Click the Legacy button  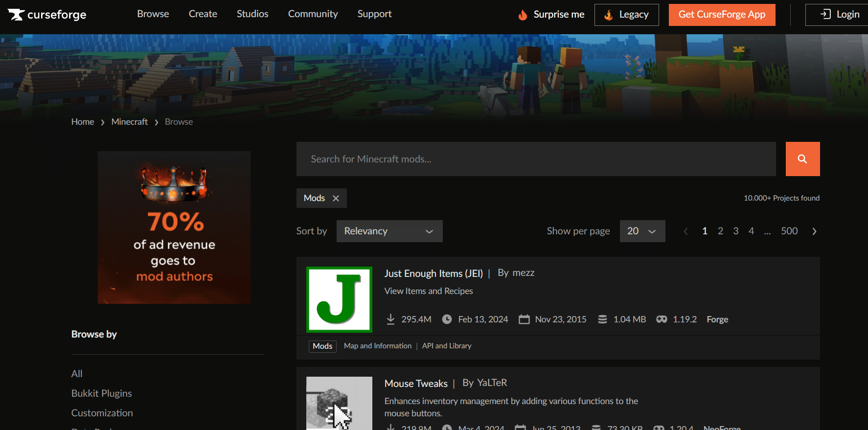tap(627, 15)
